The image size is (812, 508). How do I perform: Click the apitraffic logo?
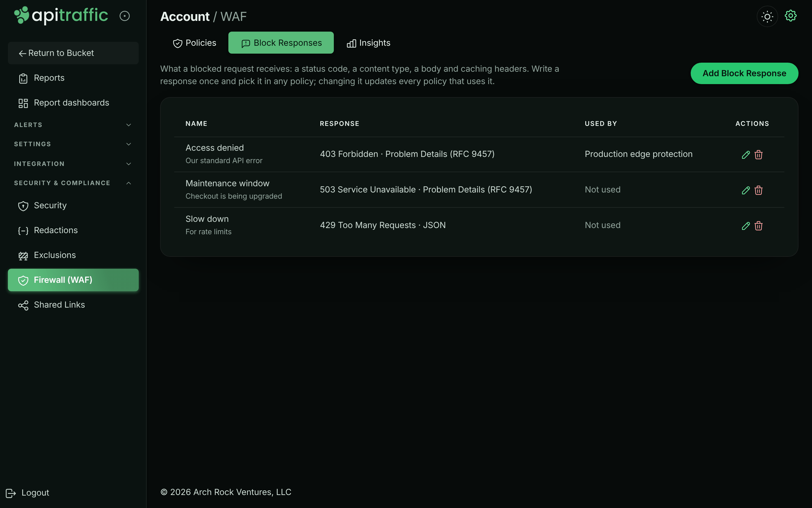click(61, 16)
